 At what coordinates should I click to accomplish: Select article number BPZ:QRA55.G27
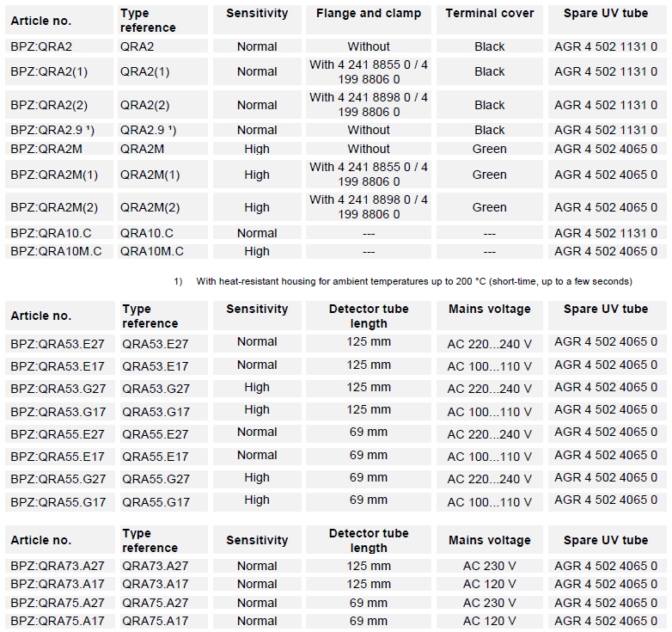(58, 479)
